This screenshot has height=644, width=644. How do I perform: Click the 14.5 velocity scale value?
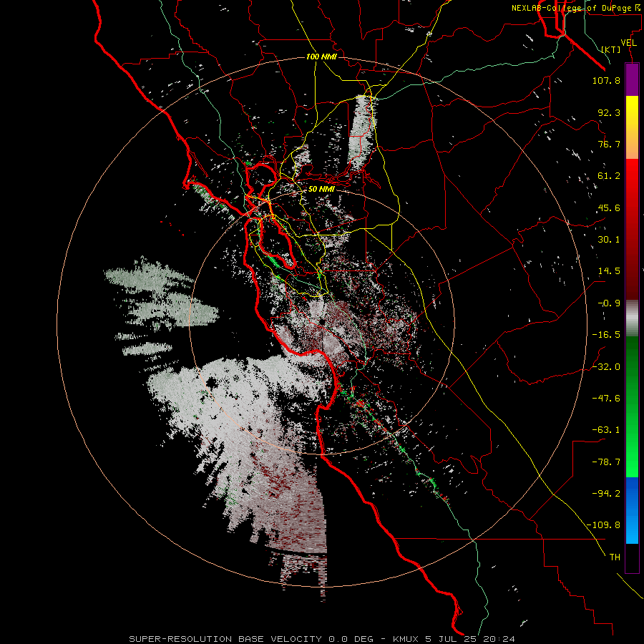click(609, 271)
